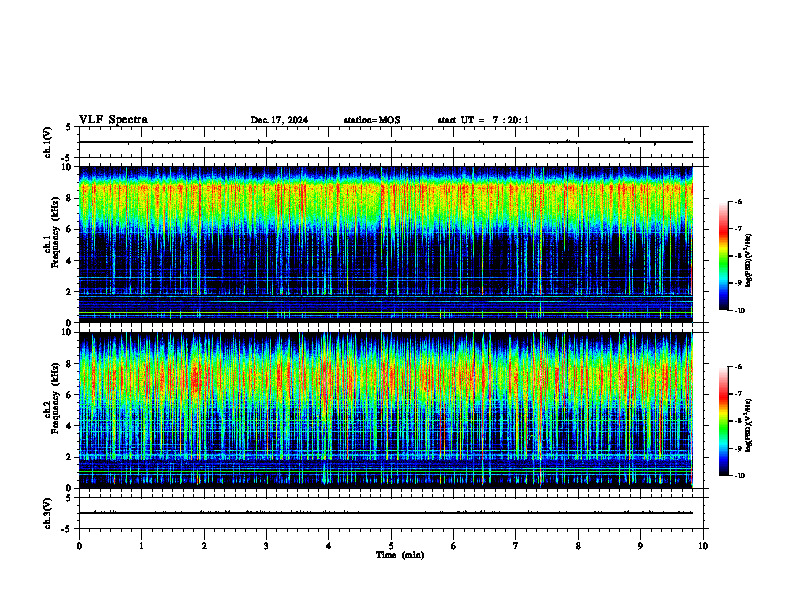
Task: Click the "-6" tick on ch.1 colorbar
Action: click(x=738, y=201)
